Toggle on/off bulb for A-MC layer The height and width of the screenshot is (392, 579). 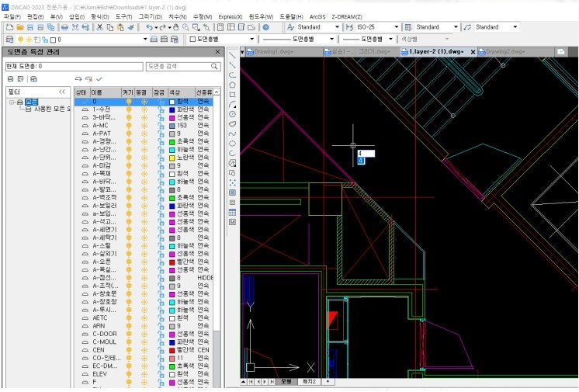[x=129, y=125]
